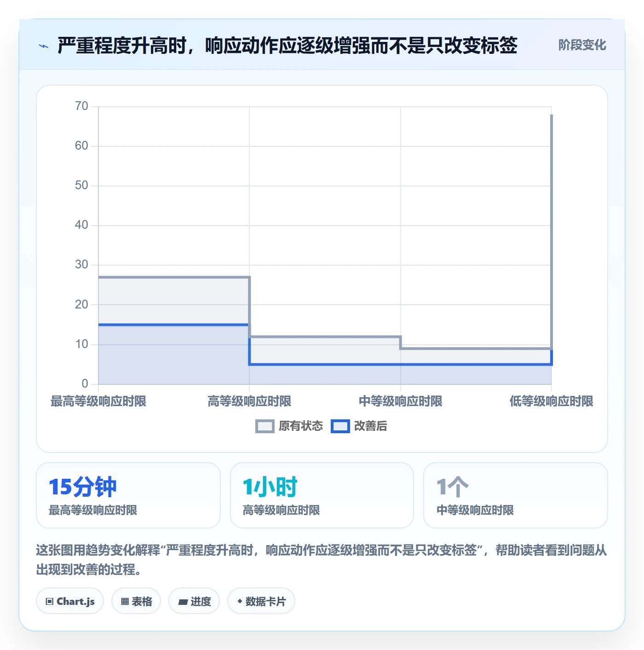Open the 1小时 高等级响应时限 card
Viewport: 644px width, 650px height.
322,495
